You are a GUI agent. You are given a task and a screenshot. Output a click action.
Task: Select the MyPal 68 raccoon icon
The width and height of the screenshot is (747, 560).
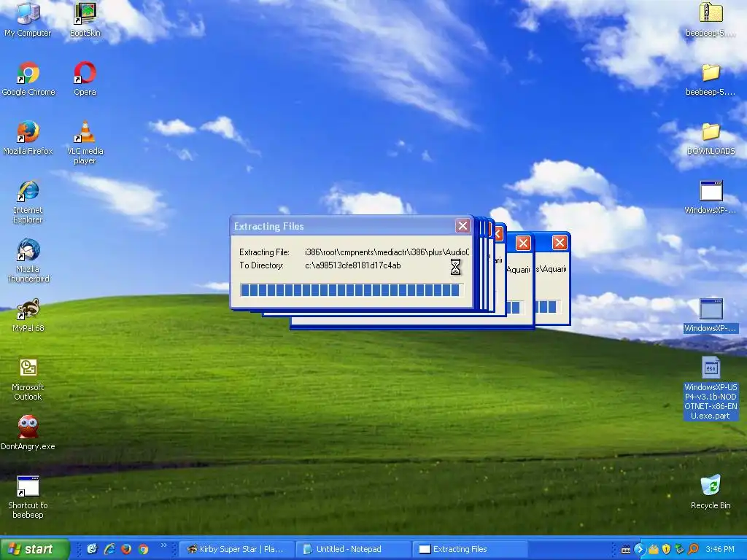click(28, 316)
